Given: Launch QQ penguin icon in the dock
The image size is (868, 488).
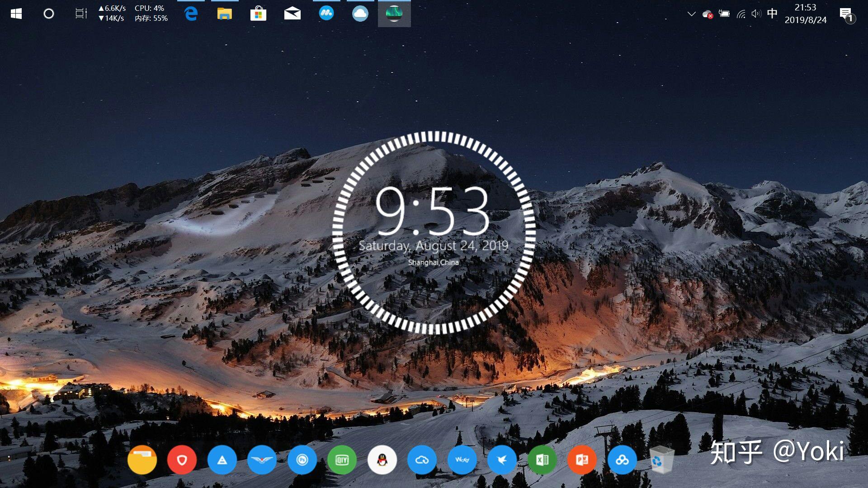Looking at the screenshot, I should [382, 460].
